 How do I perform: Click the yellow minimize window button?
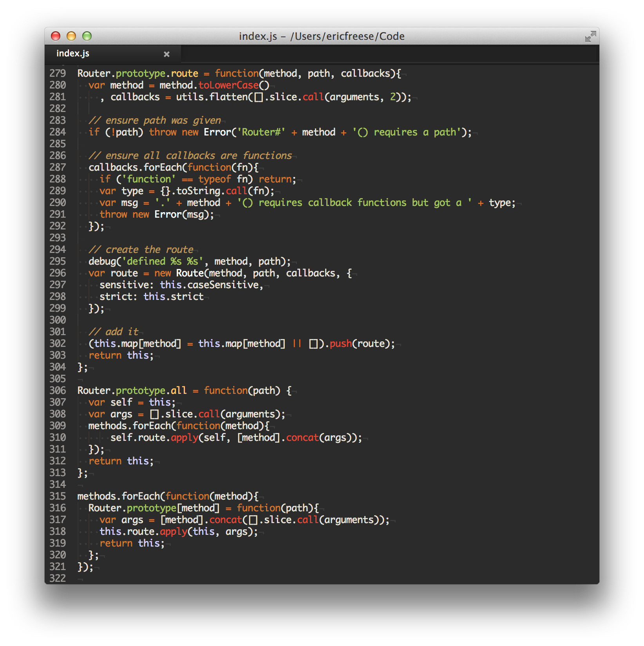coord(71,36)
